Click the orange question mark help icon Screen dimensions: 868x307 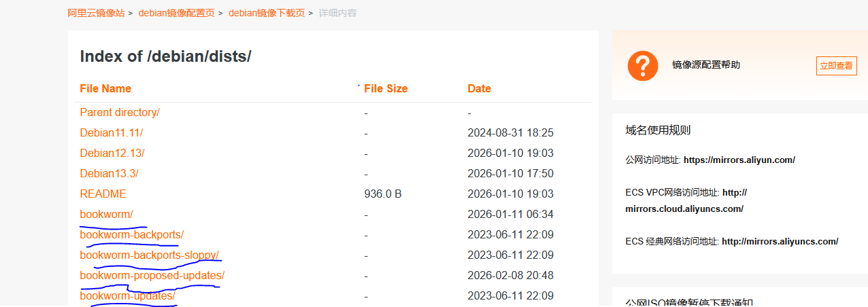coord(642,65)
